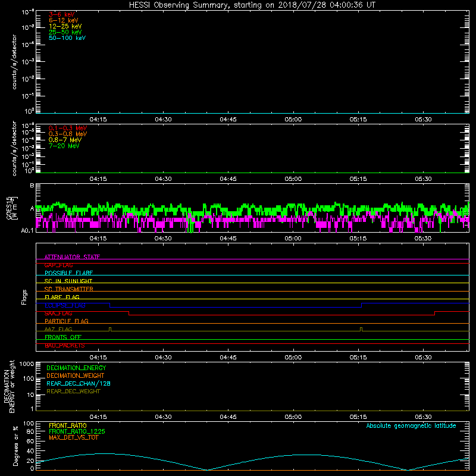
Task: Select the cyan 50-100 keV legend label
Action: click(67, 38)
